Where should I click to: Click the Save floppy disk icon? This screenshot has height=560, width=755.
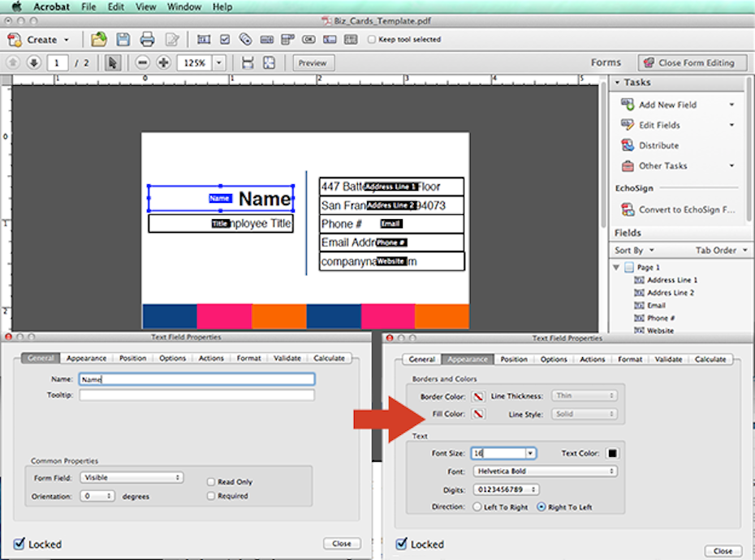(x=123, y=39)
